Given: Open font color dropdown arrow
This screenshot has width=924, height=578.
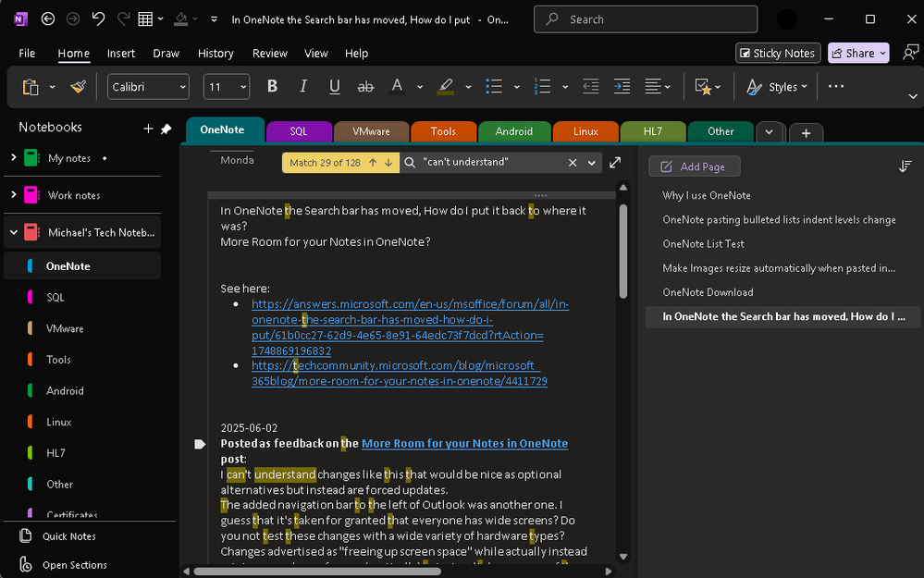Looking at the screenshot, I should pos(420,87).
